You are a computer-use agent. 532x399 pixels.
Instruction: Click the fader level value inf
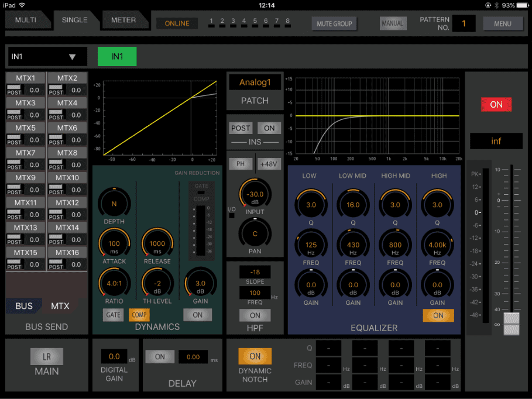pyautogui.click(x=496, y=141)
